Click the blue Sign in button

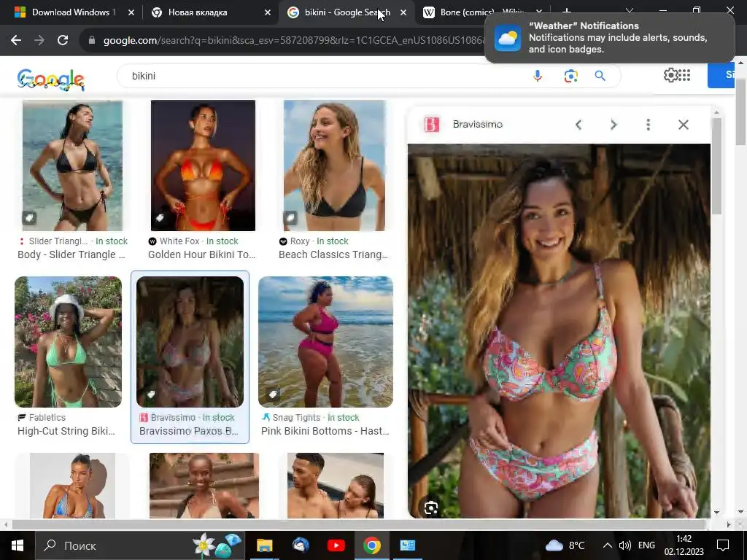tap(721, 75)
